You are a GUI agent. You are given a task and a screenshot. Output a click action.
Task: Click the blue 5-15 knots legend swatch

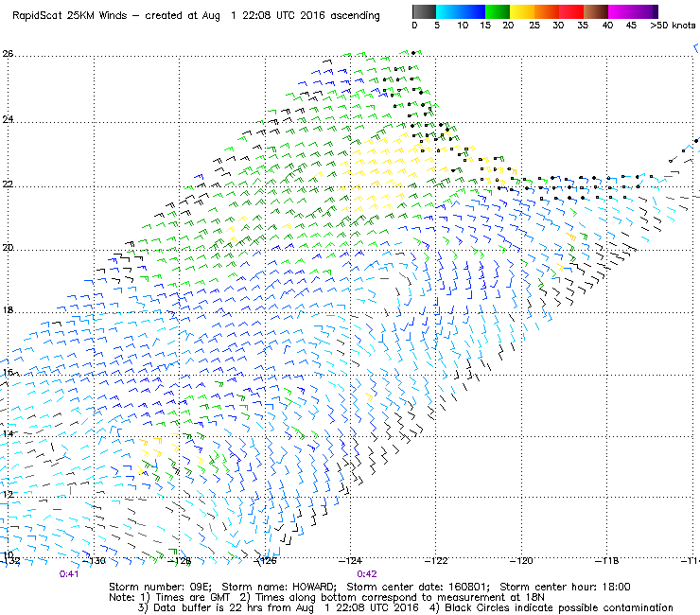[461, 11]
